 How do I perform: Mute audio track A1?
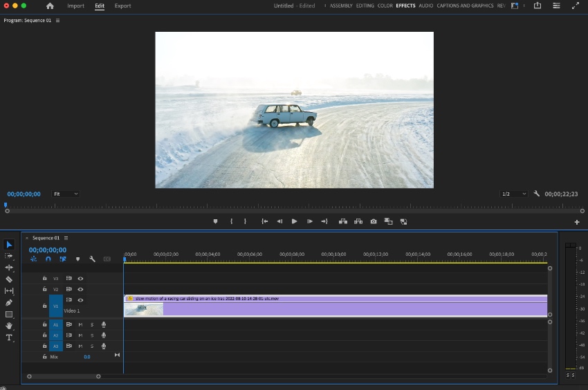pyautogui.click(x=80, y=324)
